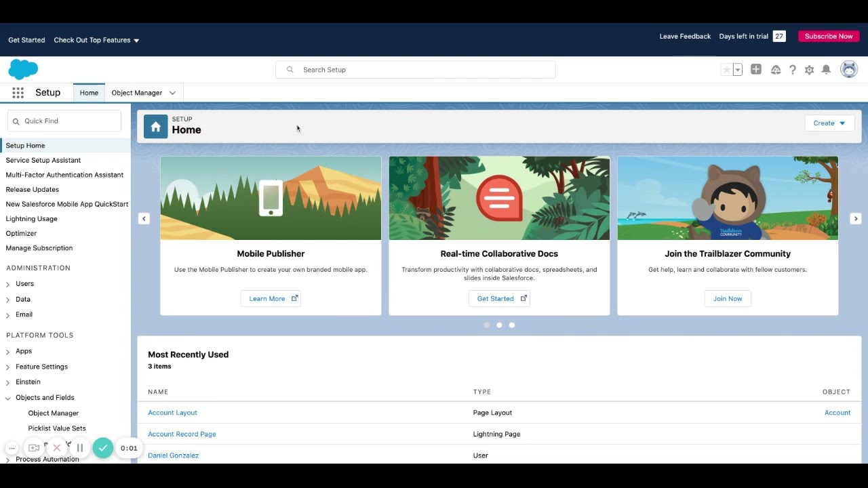
Task: Open Release Updates
Action: pos(33,190)
